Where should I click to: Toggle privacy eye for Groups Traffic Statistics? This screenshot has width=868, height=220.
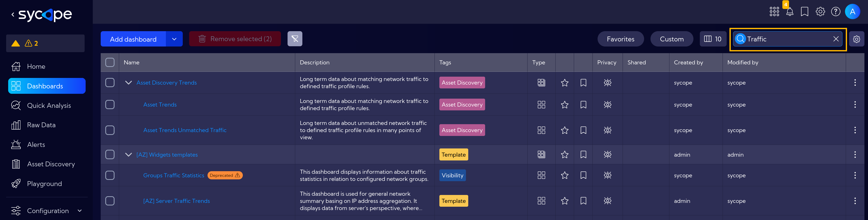[x=607, y=175]
